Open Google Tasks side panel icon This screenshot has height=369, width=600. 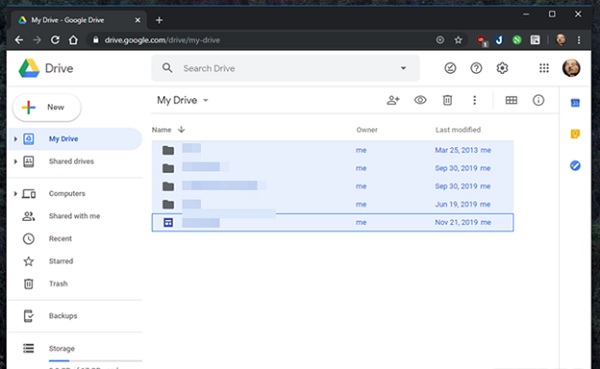(575, 165)
